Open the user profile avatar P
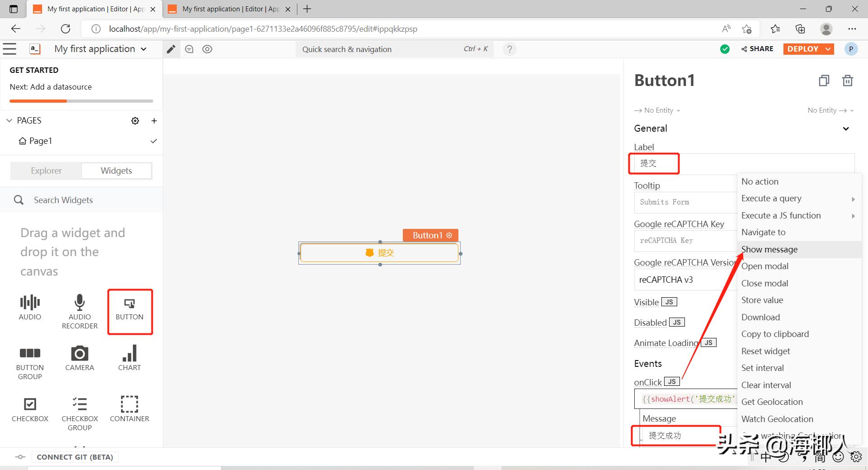The image size is (868, 470). click(851, 49)
